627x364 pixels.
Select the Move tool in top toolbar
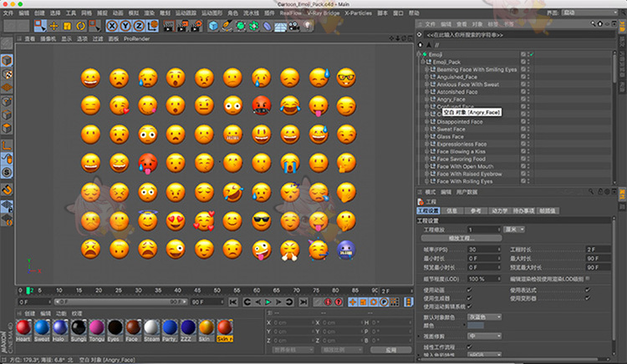54,27
